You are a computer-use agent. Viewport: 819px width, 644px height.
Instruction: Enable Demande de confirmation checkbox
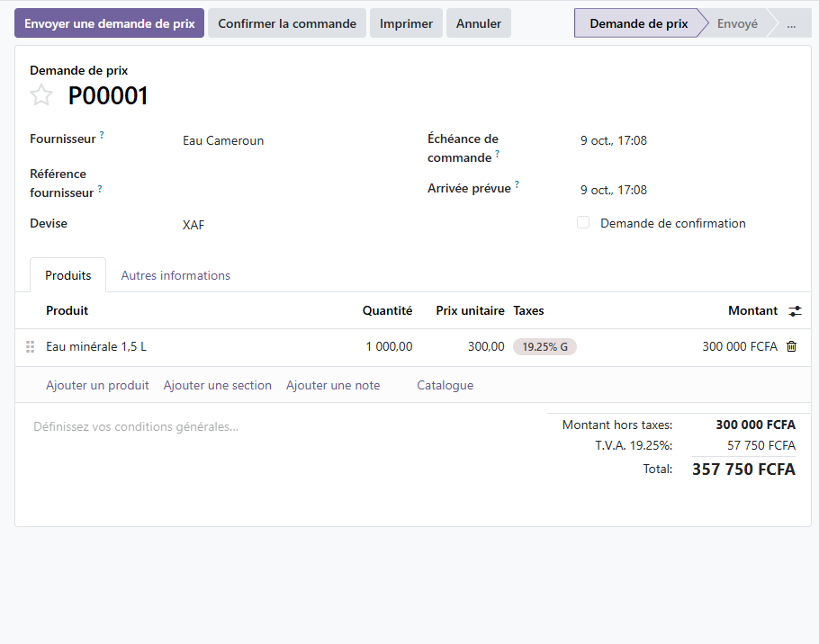pos(583,223)
